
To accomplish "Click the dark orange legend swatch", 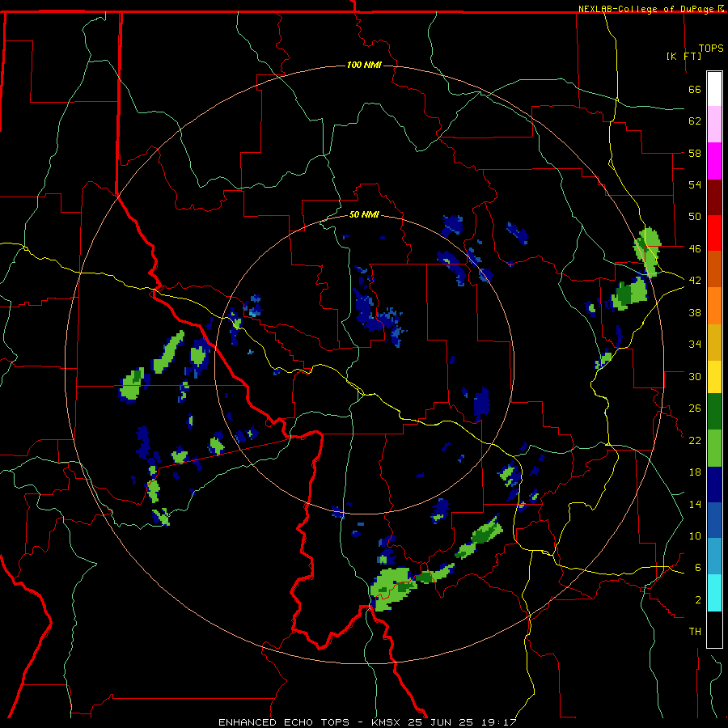I will [714, 269].
